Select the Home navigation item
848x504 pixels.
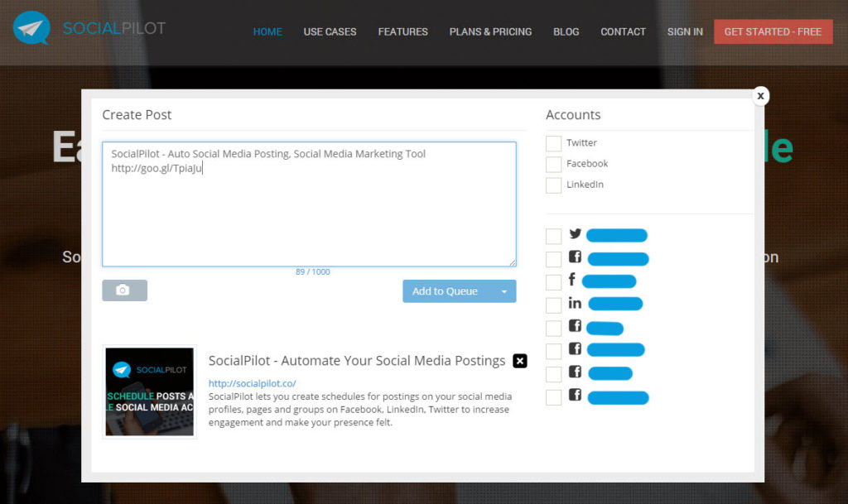pos(267,31)
